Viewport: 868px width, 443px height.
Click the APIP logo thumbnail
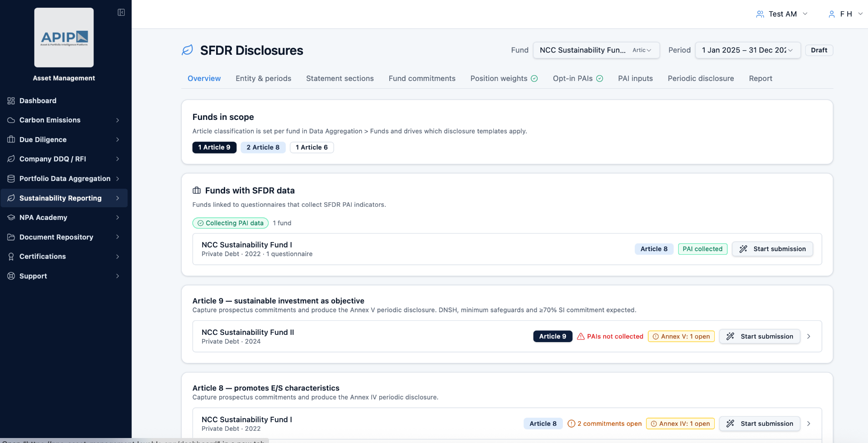coord(64,38)
